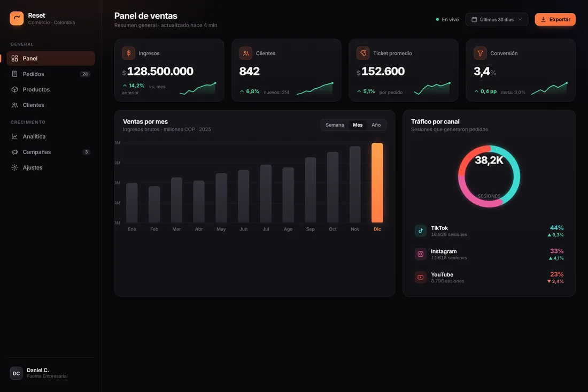Viewport: 588px width, 392px height.
Task: Click the tag icon on Ticket promedio card
Action: pyautogui.click(x=363, y=53)
